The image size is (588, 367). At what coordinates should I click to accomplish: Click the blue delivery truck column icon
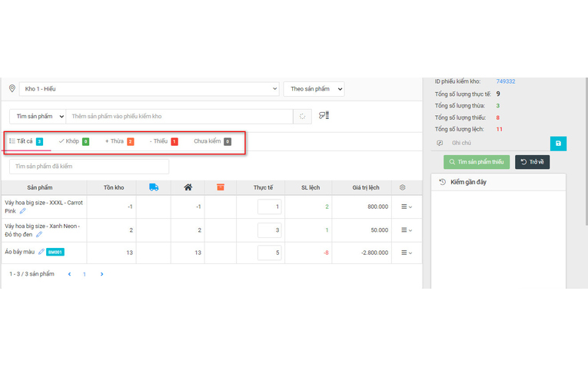154,187
